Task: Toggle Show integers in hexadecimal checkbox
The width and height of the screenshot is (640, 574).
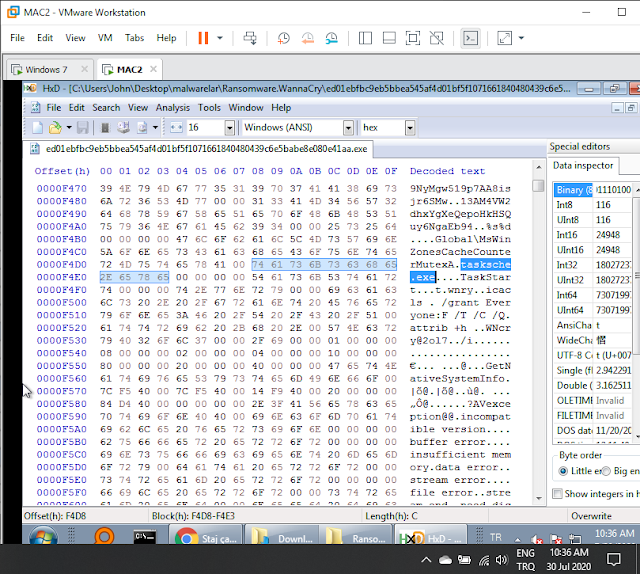Action: click(557, 494)
